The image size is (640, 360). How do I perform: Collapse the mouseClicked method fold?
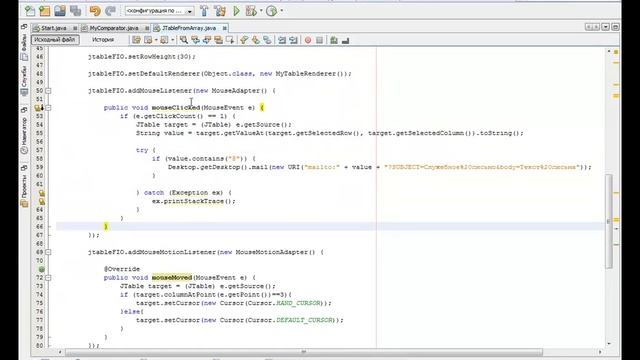click(48, 108)
